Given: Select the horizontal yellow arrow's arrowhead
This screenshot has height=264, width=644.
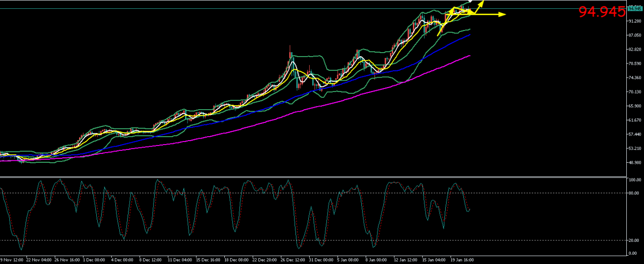Looking at the screenshot, I should 502,15.
